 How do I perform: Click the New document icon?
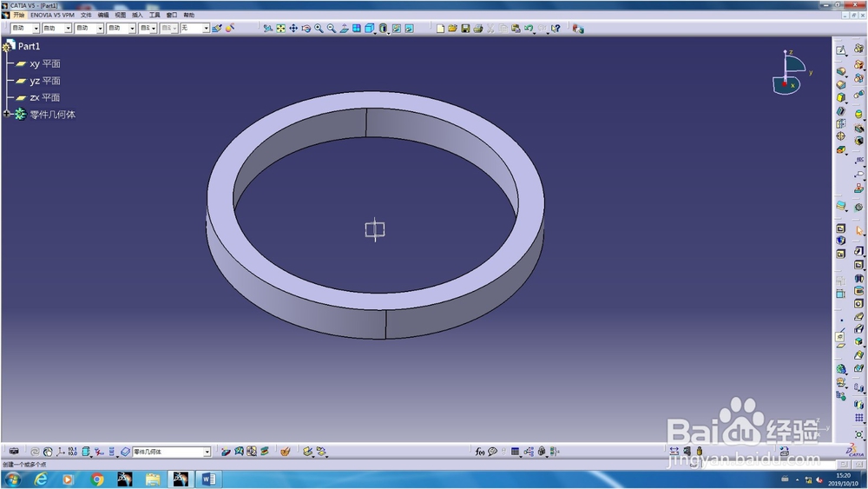coord(440,29)
